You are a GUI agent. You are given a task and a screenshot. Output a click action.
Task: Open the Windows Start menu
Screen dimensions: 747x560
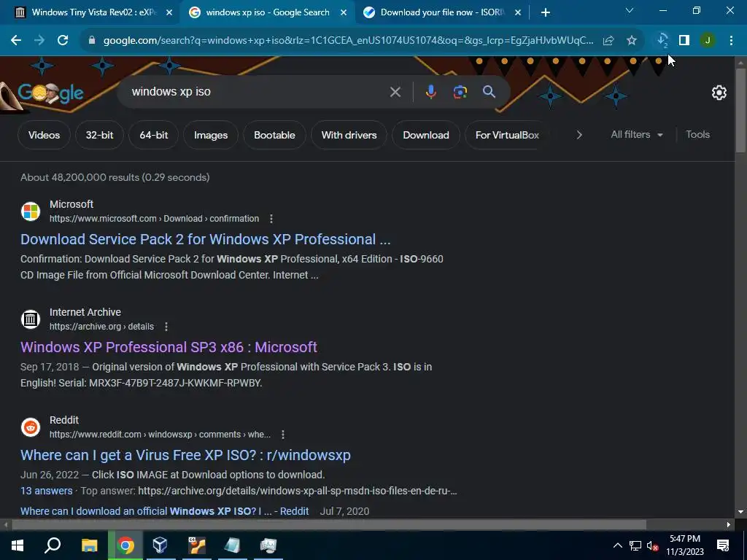tap(18, 545)
